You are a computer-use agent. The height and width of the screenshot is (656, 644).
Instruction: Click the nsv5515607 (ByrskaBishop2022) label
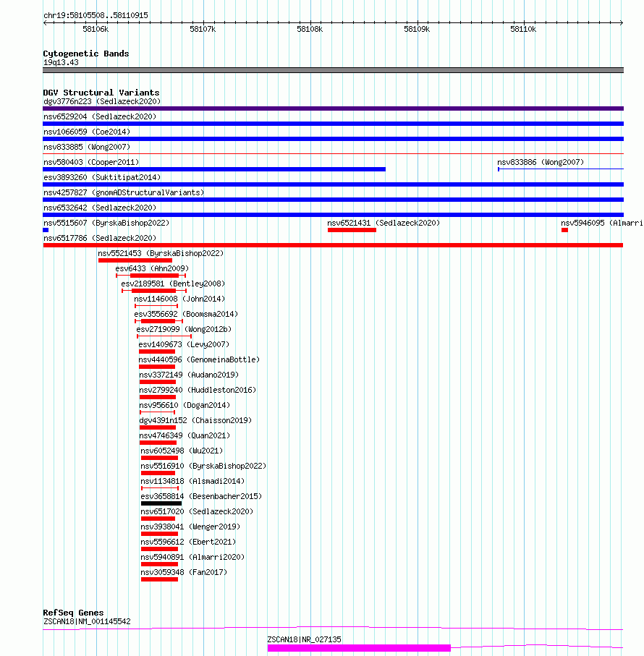(106, 223)
